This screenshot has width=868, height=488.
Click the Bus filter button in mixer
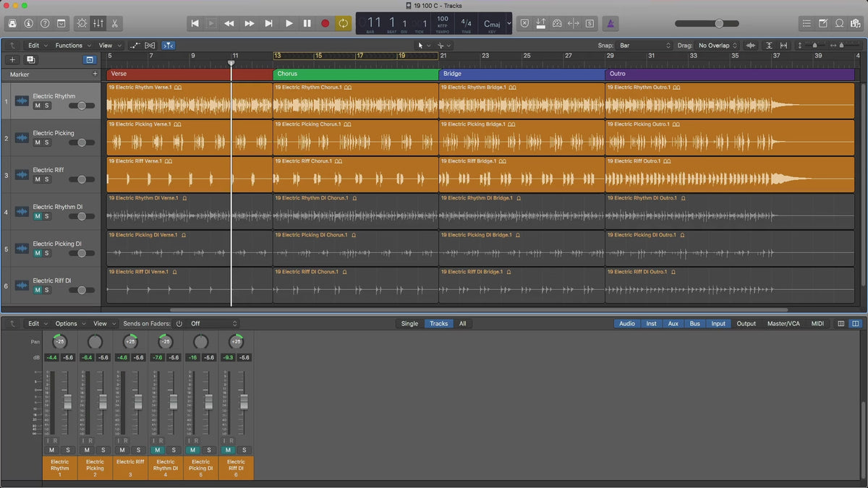point(694,324)
